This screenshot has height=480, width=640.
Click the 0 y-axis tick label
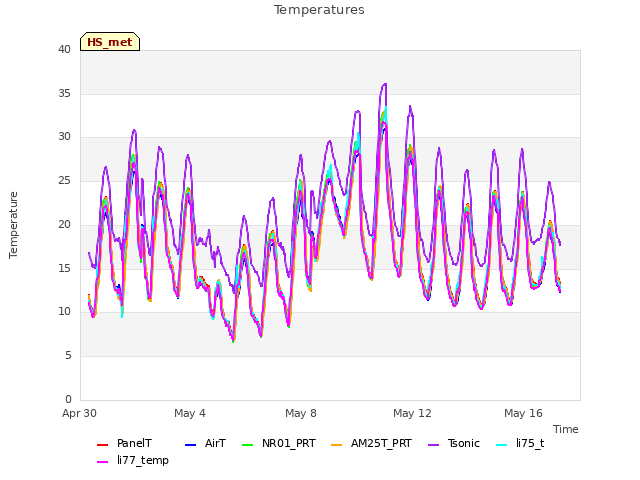[68, 399]
